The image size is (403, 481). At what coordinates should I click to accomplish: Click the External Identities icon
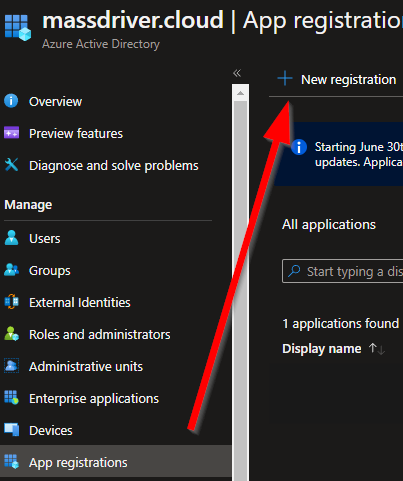click(x=11, y=302)
